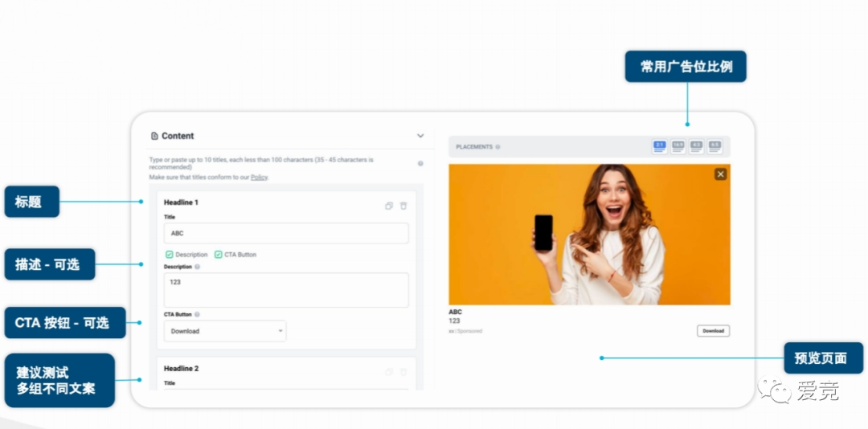
Task: Switch to the 4:3 placement ratio
Action: click(x=696, y=146)
